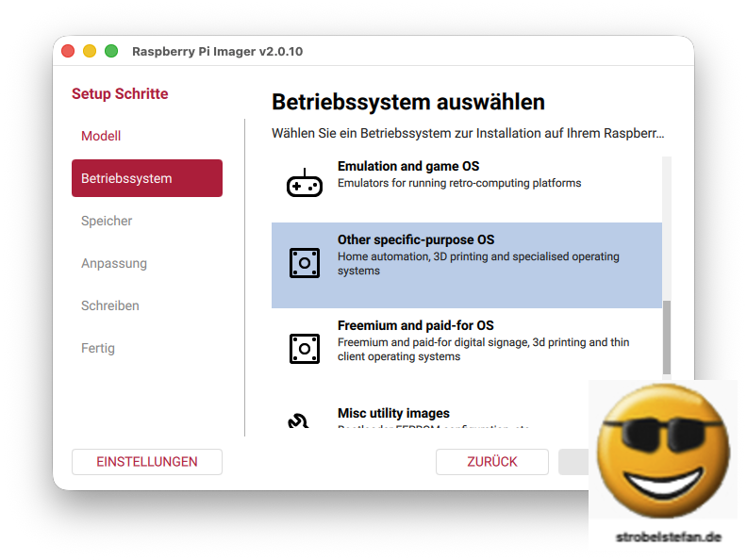Click the gamepad icon for Emulation and game OS
Screen dimensions: 747x560
pos(305,183)
